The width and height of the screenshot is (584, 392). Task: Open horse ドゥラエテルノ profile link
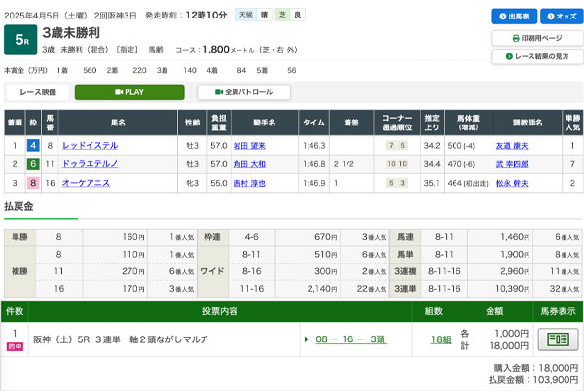pos(90,163)
